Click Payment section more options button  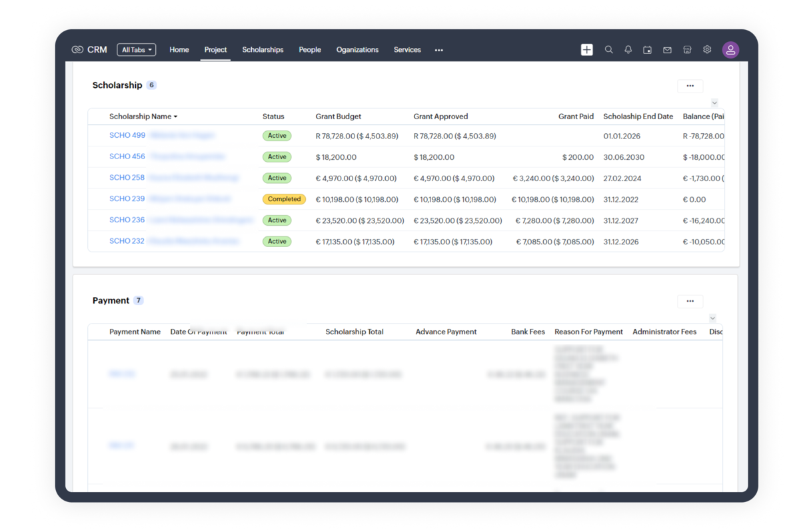coord(690,302)
